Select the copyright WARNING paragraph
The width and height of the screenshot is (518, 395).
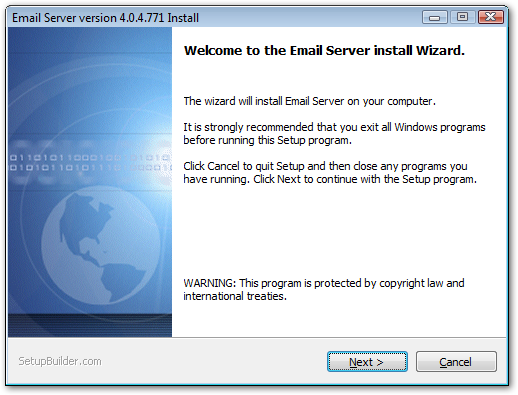click(324, 289)
